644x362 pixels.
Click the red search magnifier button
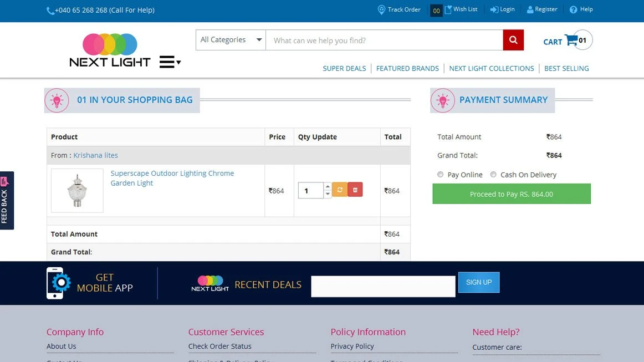(513, 40)
